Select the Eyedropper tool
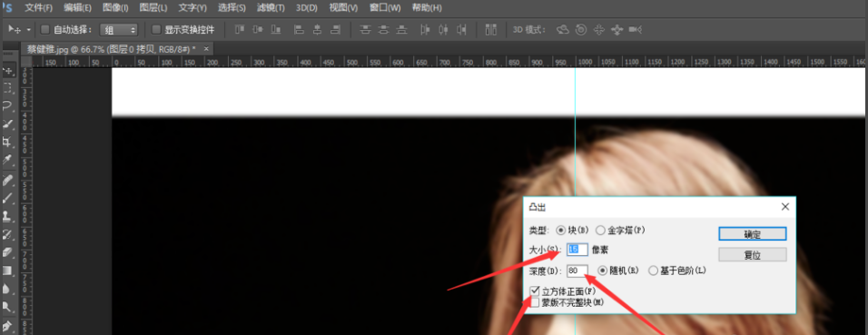This screenshot has height=335, width=868. coord(8,160)
